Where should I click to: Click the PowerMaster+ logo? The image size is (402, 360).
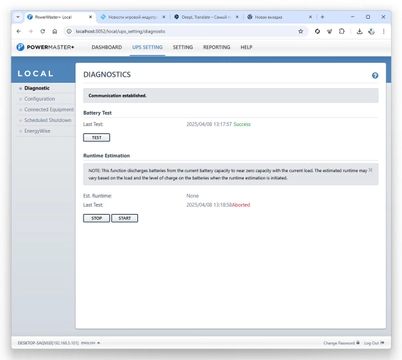pyautogui.click(x=45, y=47)
